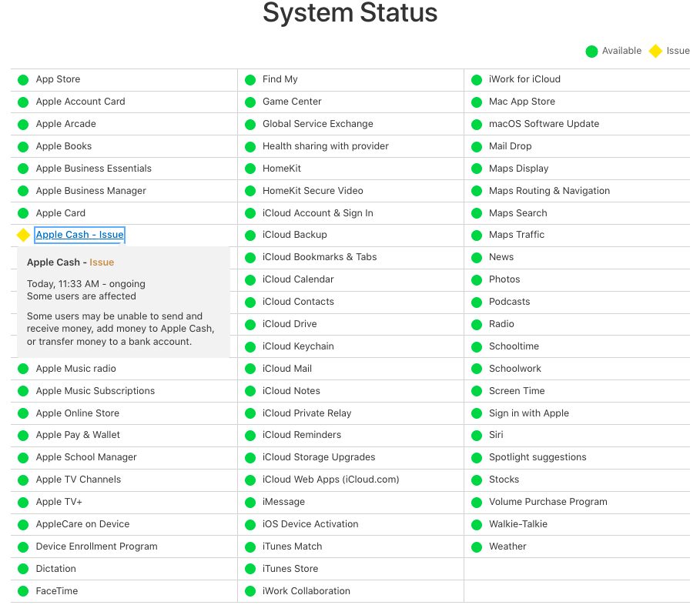Click the green status icon next to Find My
This screenshot has height=605, width=700.
tap(250, 79)
